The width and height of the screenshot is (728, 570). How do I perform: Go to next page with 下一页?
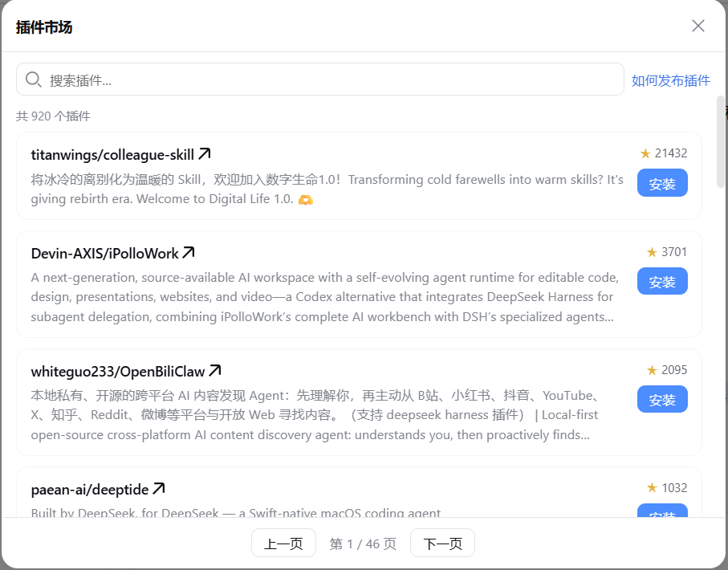point(442,543)
